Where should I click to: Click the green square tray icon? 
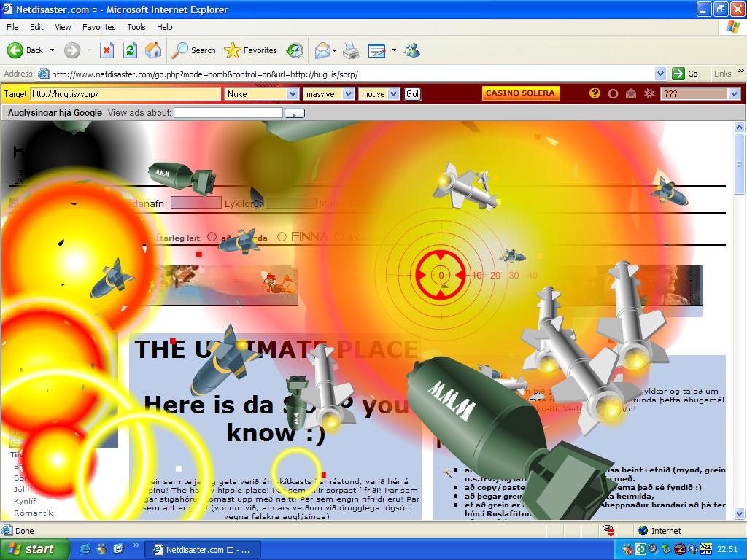coord(640,549)
